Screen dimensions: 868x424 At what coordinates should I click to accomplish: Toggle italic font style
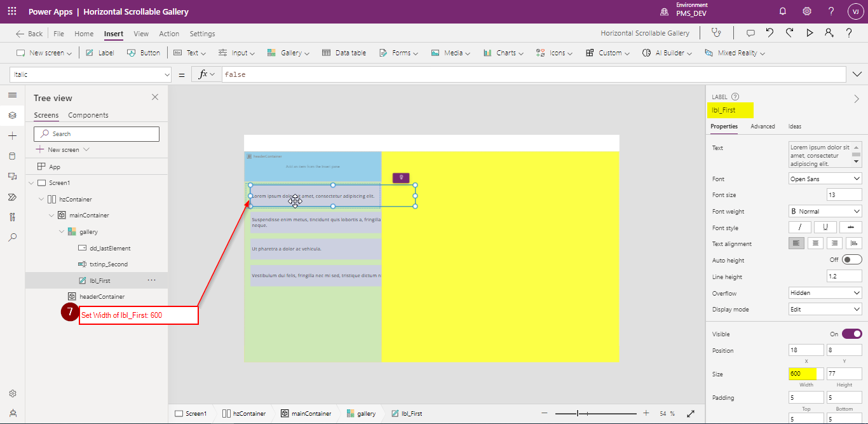[800, 227]
